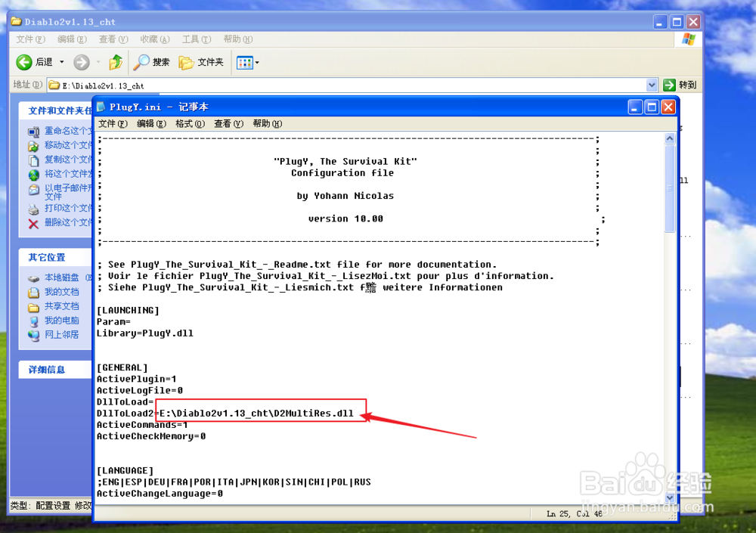The width and height of the screenshot is (756, 533).
Task: Click the Delete this file (删除这个文件) link
Action: tap(68, 222)
